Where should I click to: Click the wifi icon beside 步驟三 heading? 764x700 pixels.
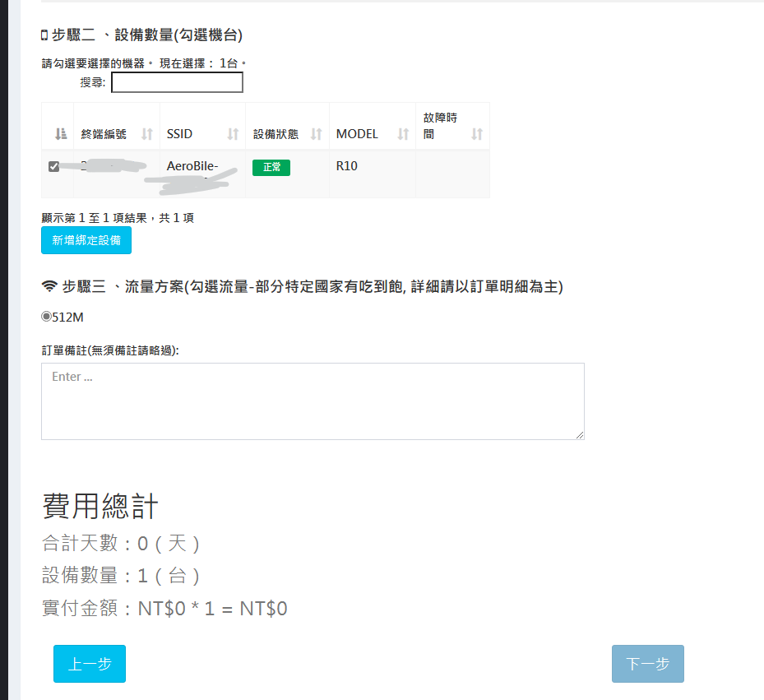click(x=49, y=286)
